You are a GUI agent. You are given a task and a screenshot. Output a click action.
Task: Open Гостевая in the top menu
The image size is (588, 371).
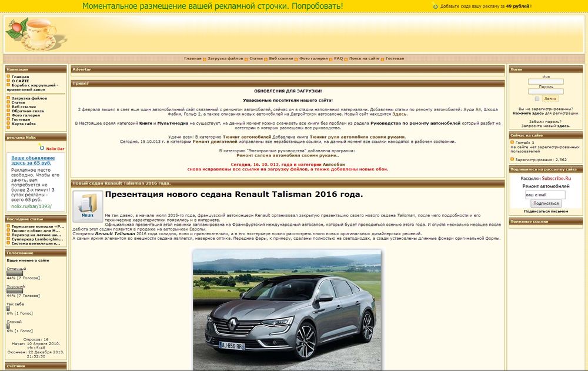tap(395, 59)
